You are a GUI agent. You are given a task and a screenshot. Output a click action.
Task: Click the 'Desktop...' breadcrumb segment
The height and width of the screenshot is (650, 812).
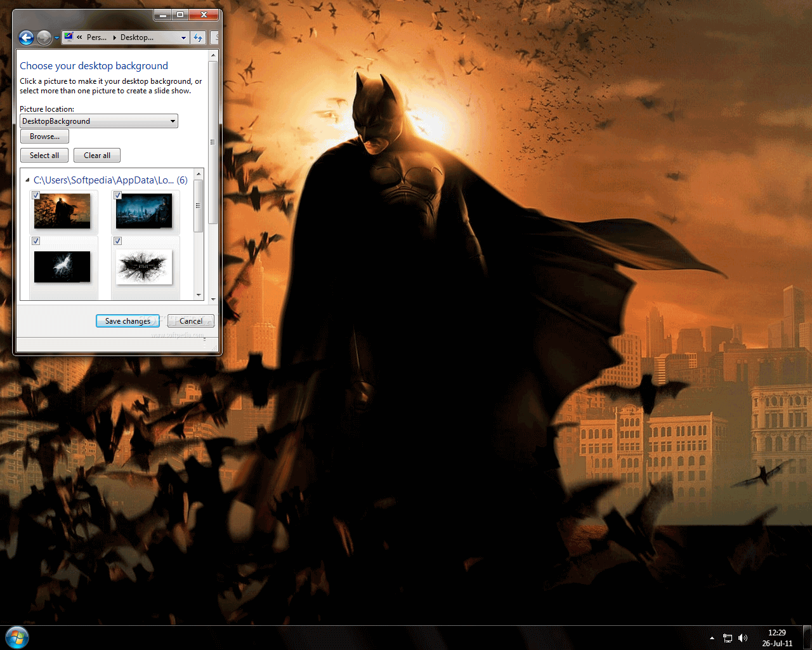pyautogui.click(x=137, y=37)
